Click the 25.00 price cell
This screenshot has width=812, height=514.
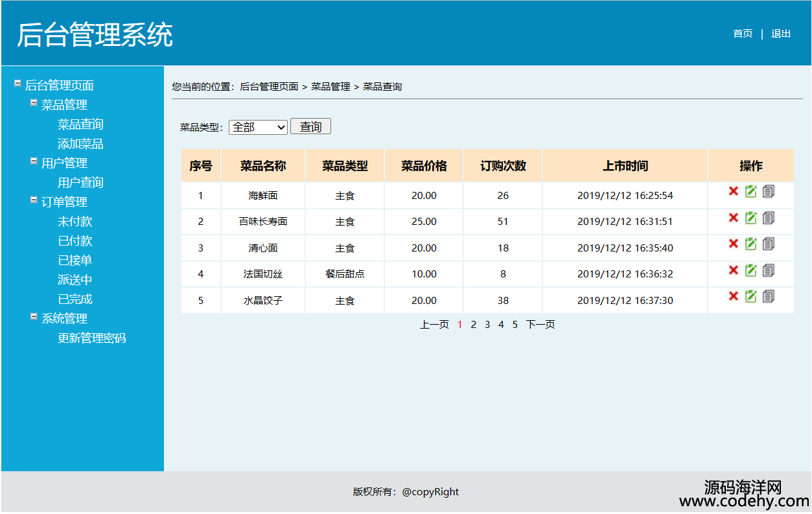click(424, 222)
